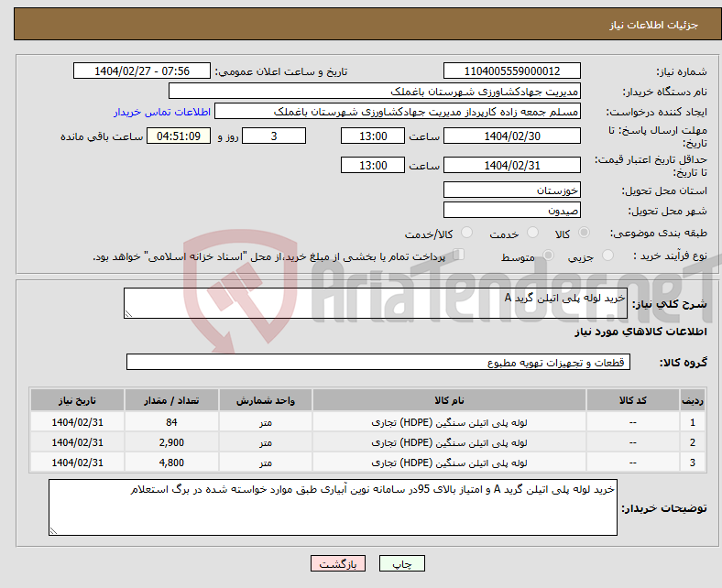Screen dimensions: 722x588
Task: Click the response deadline date 1404/02/30
Action: click(511, 136)
